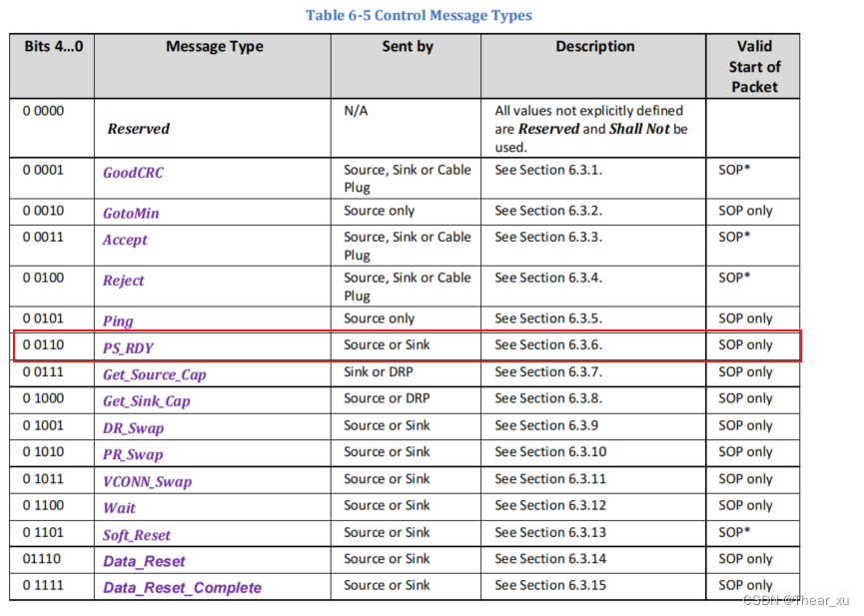Open the 'Get_Source_Cap' message link
The height and width of the screenshot is (616, 864).
154,375
